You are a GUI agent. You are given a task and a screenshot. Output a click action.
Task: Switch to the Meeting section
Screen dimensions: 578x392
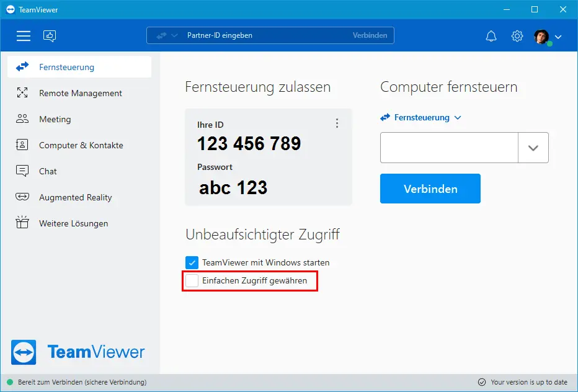pyautogui.click(x=55, y=119)
